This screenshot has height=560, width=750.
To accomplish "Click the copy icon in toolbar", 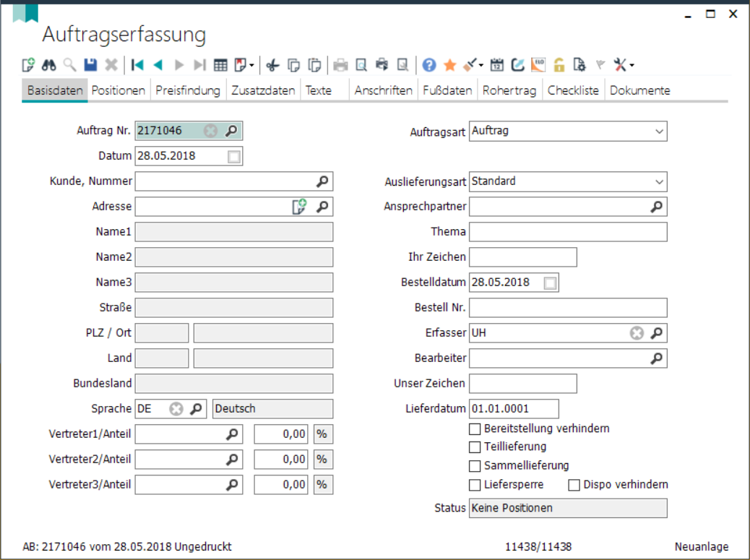I will (x=293, y=64).
